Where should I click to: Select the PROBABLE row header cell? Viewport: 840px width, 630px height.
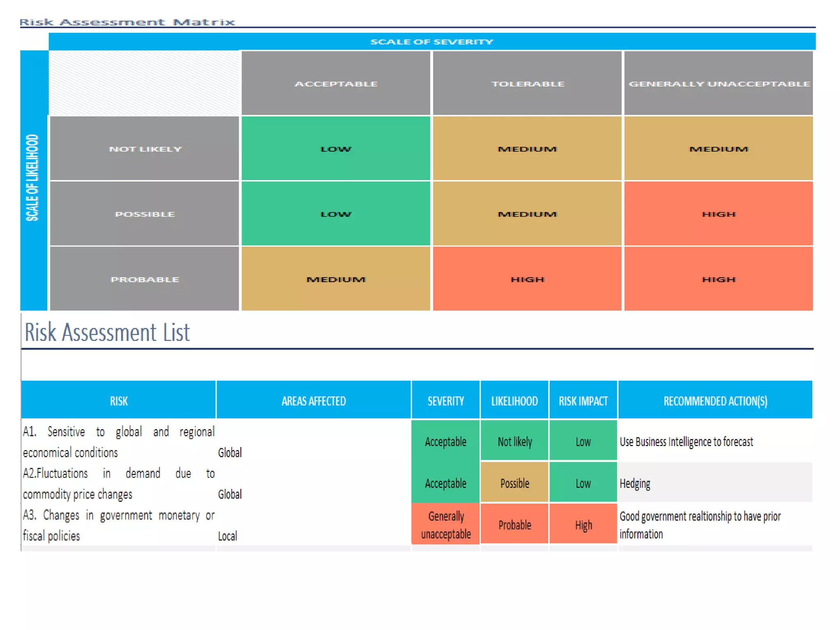(x=144, y=279)
